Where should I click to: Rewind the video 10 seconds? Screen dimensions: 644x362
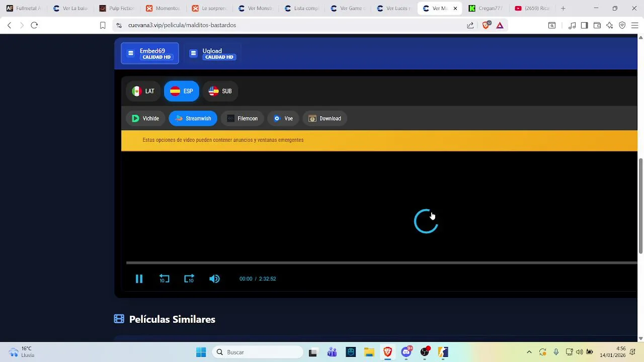click(x=164, y=279)
